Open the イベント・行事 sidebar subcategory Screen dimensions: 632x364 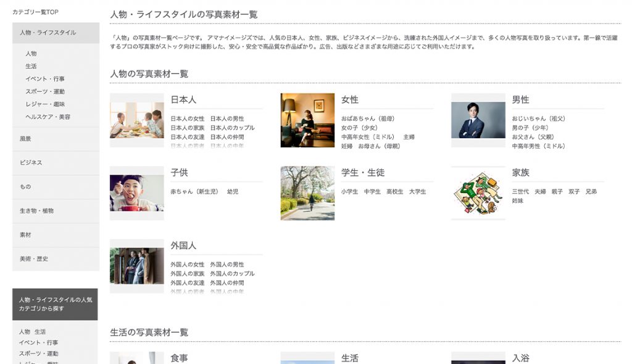coord(44,78)
